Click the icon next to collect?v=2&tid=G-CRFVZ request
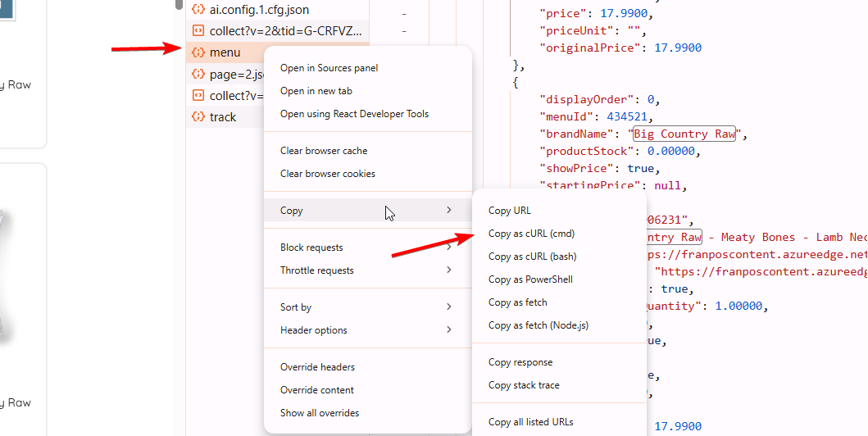The image size is (868, 436). coord(198,31)
